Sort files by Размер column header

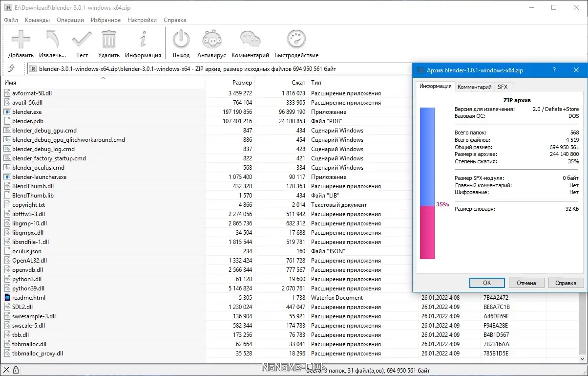pyautogui.click(x=242, y=83)
